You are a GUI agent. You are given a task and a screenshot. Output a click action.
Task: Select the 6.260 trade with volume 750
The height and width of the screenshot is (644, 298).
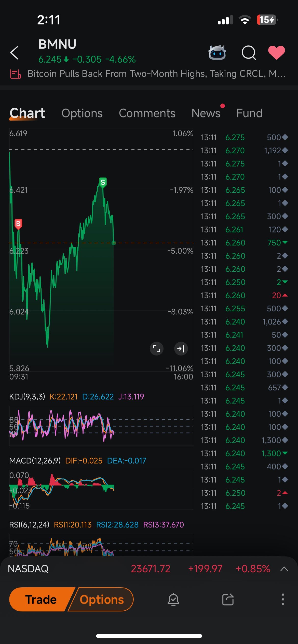(x=244, y=243)
